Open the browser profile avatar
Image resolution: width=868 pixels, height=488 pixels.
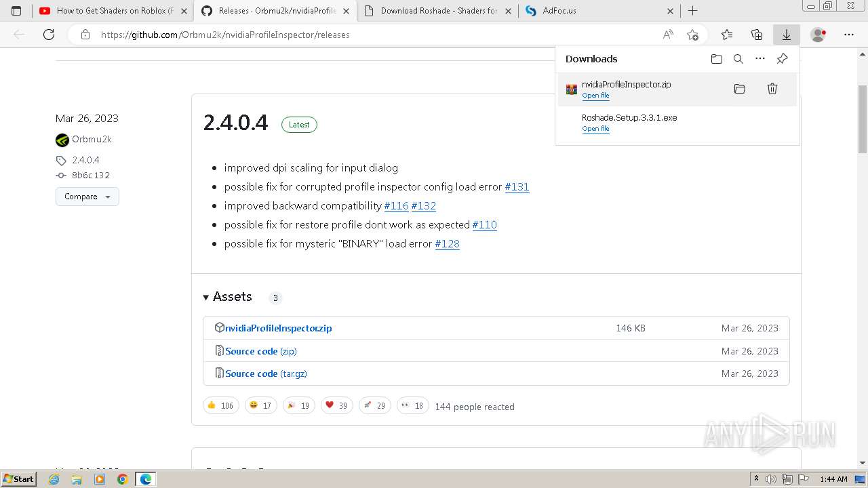[818, 35]
